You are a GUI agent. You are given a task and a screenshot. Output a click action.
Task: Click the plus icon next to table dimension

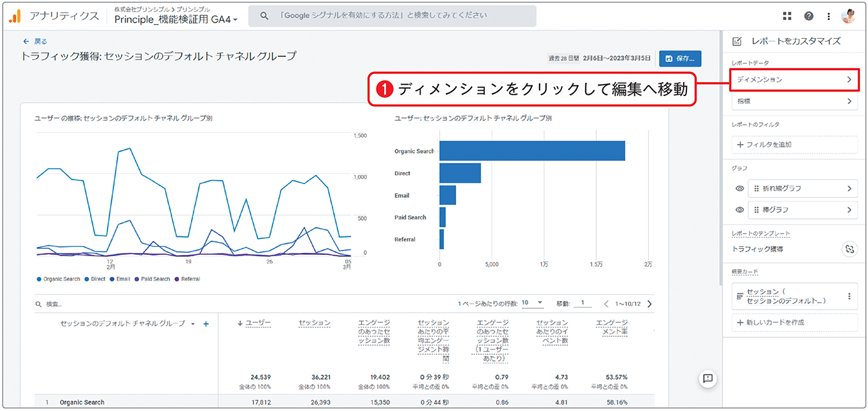(x=206, y=324)
